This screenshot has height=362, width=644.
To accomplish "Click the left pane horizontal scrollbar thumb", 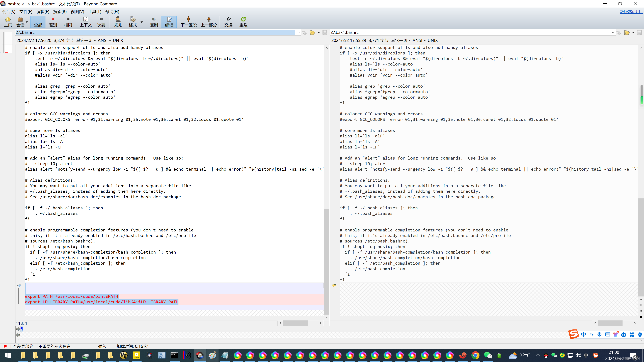I will (295, 323).
